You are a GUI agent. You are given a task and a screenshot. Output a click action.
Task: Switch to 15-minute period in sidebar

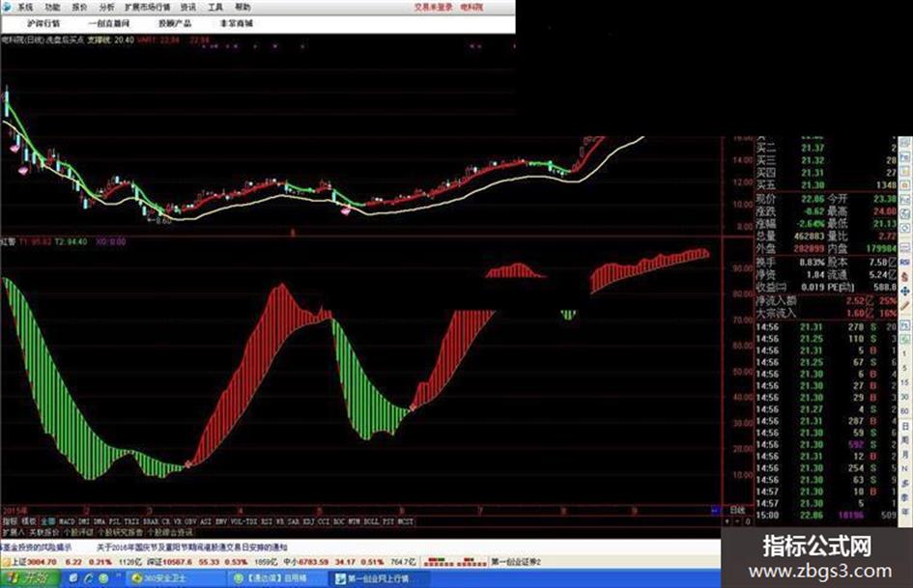coord(905,382)
